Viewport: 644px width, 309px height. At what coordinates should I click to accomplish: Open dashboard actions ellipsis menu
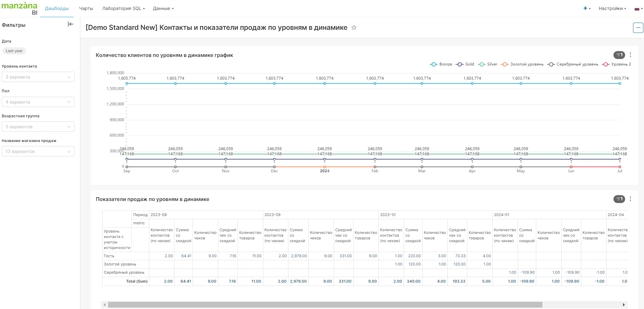[x=638, y=28]
